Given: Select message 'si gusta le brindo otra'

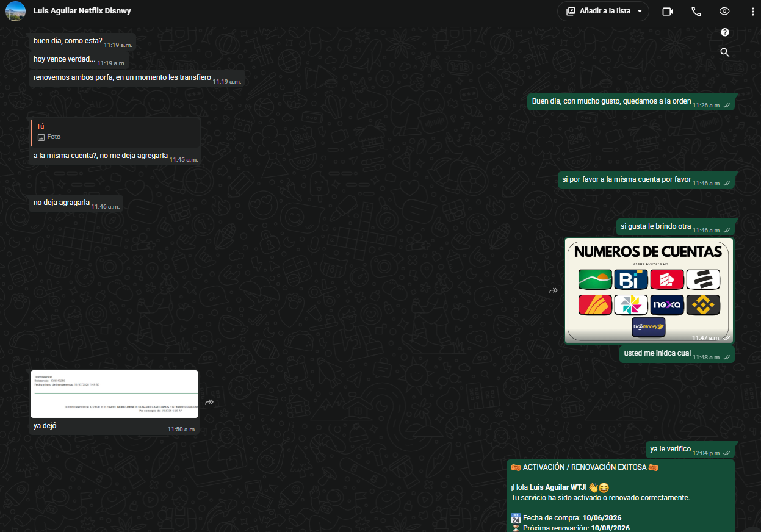Looking at the screenshot, I should point(675,227).
